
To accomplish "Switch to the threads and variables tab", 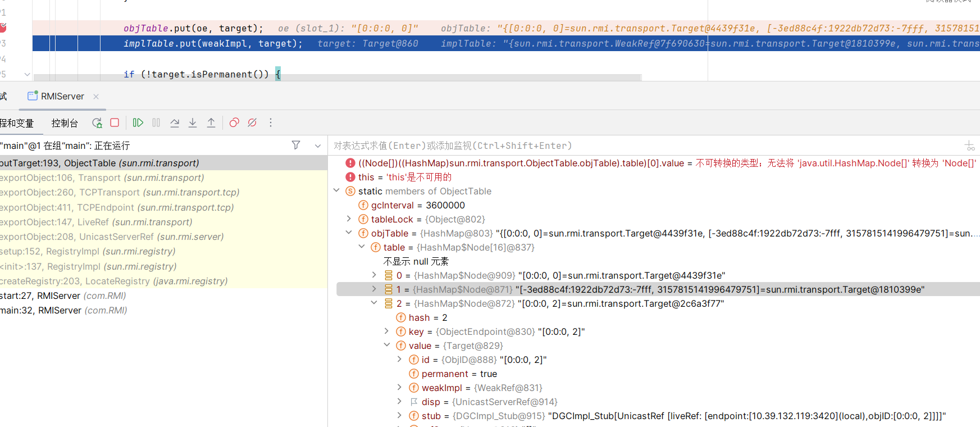I will point(17,123).
